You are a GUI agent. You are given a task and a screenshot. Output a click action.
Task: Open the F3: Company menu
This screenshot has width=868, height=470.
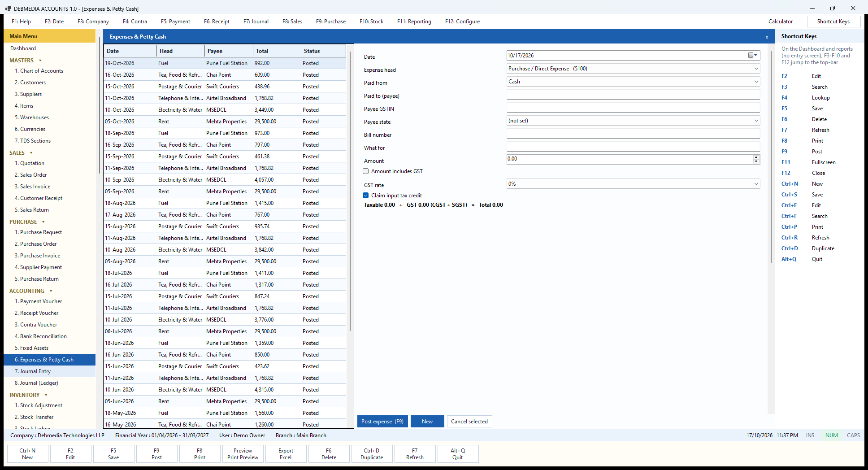(x=93, y=22)
